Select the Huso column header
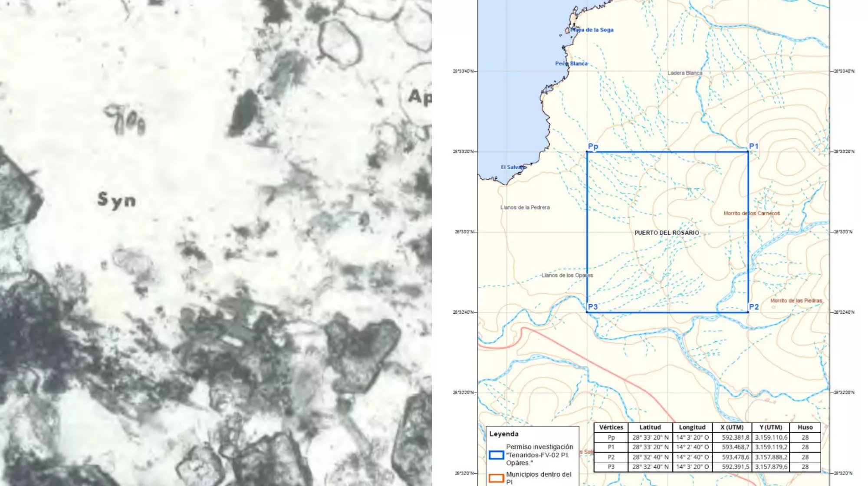868x486 pixels. [x=805, y=427]
